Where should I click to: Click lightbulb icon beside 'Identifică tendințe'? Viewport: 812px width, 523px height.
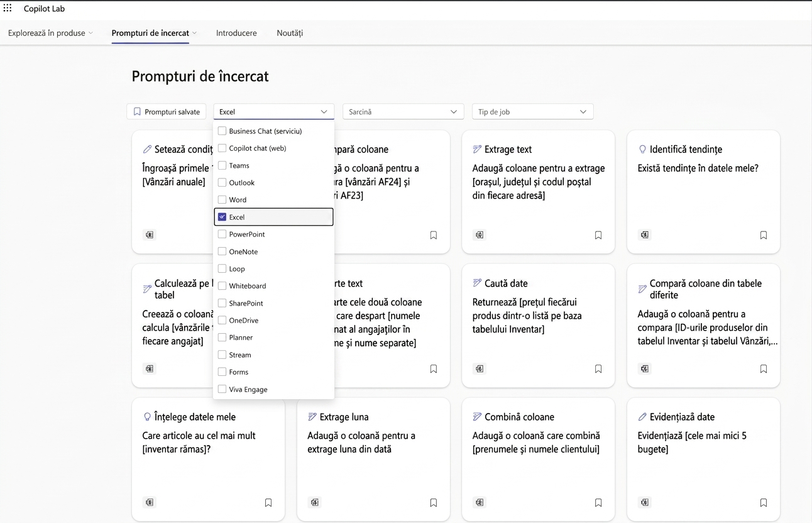pyautogui.click(x=642, y=150)
